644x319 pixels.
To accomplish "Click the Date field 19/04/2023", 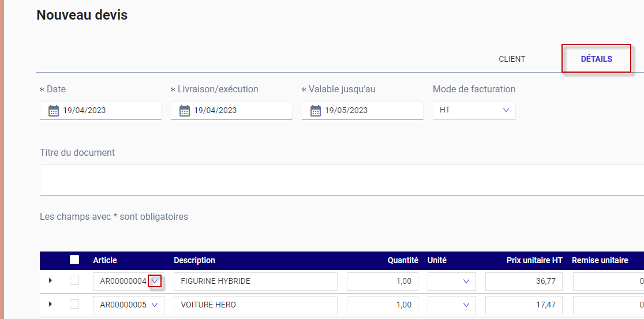I will pyautogui.click(x=100, y=111).
